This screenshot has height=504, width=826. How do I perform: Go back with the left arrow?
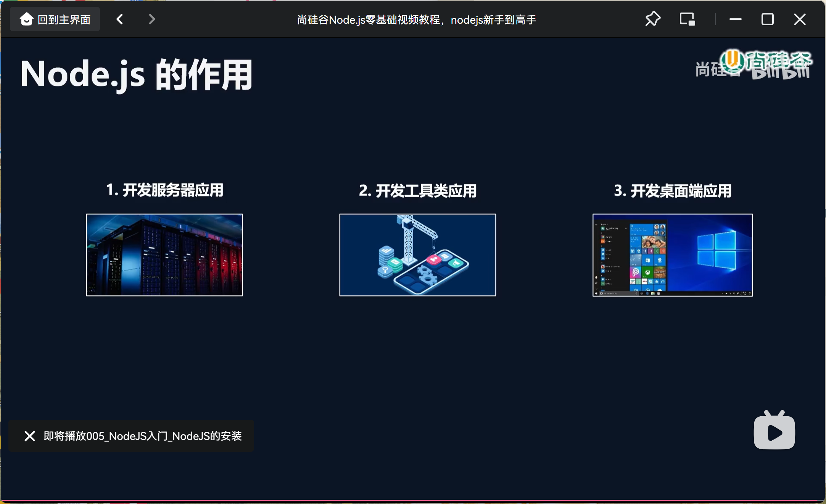coord(120,19)
